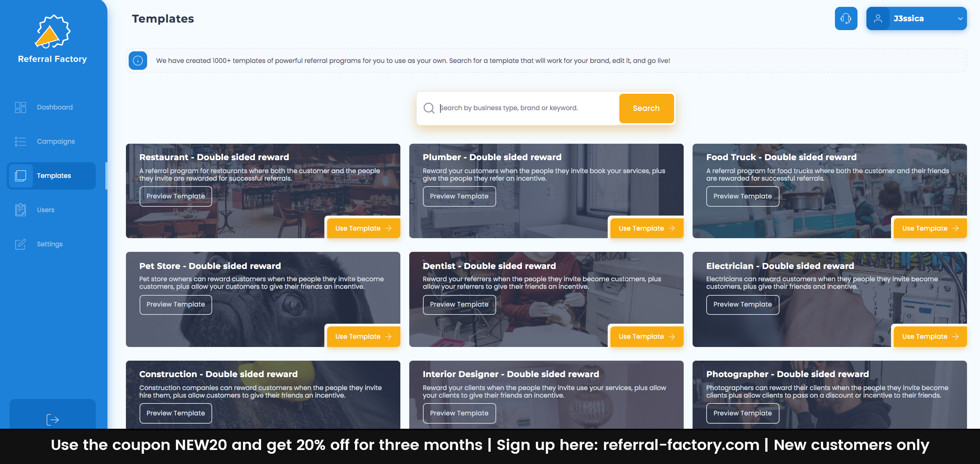Click the magnifier icon in search bar
The image size is (980, 464).
click(429, 108)
